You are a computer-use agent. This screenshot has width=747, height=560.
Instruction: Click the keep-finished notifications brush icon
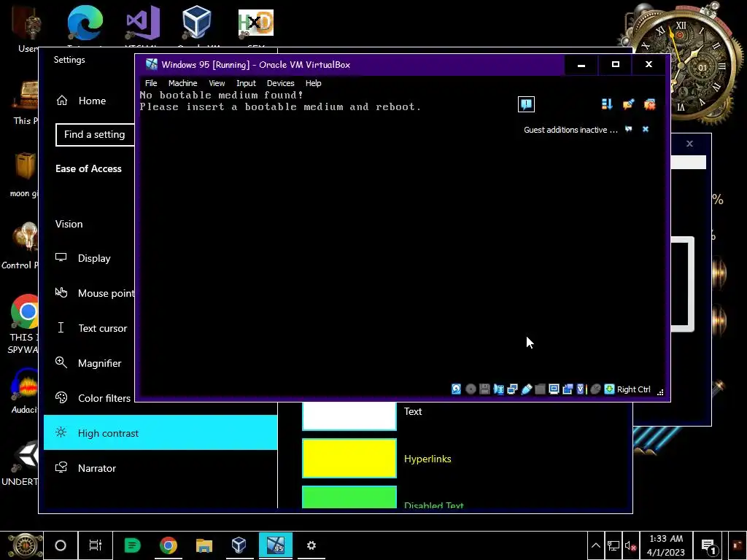point(628,104)
